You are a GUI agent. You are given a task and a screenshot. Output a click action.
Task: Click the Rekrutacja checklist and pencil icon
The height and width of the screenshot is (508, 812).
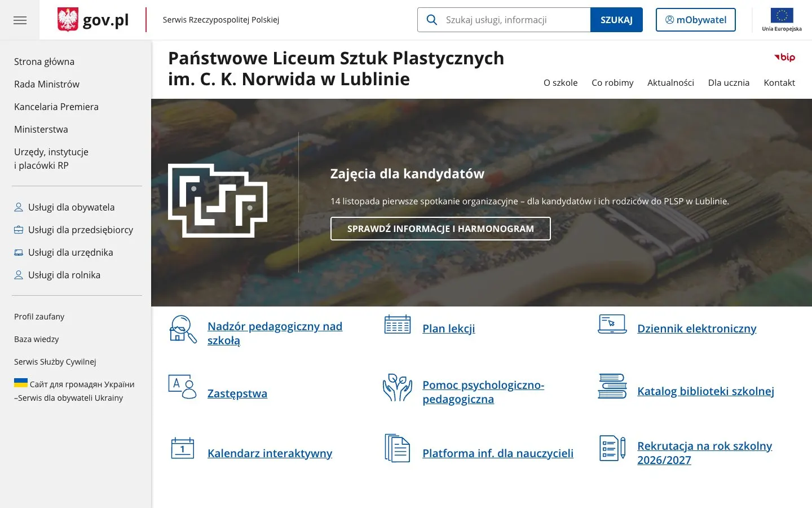coord(612,448)
